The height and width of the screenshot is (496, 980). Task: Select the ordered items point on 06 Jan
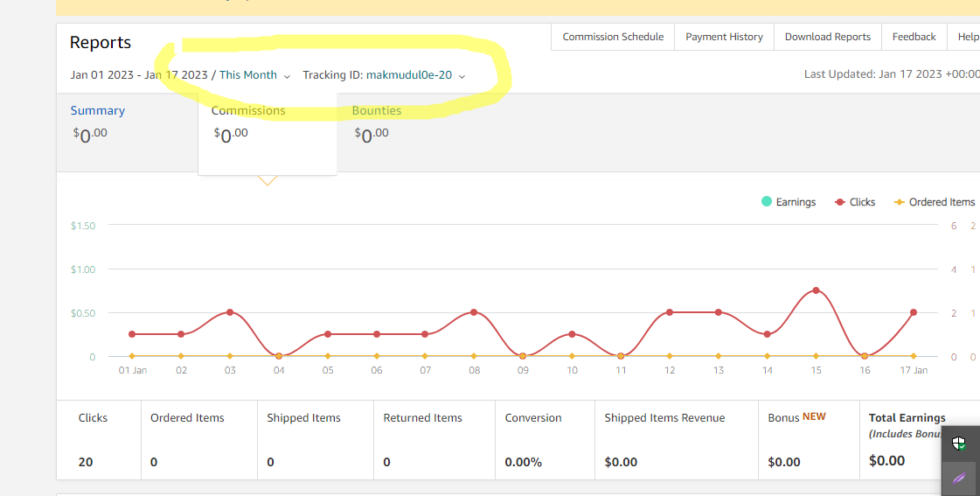point(376,356)
